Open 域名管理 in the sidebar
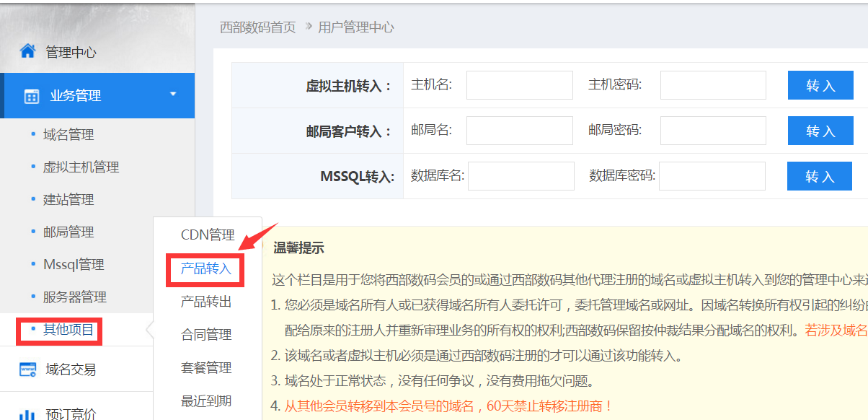868x420 pixels. tap(68, 135)
